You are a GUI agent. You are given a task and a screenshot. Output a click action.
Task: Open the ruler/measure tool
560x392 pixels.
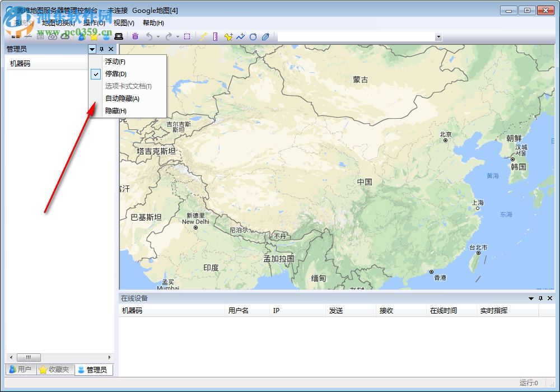216,36
